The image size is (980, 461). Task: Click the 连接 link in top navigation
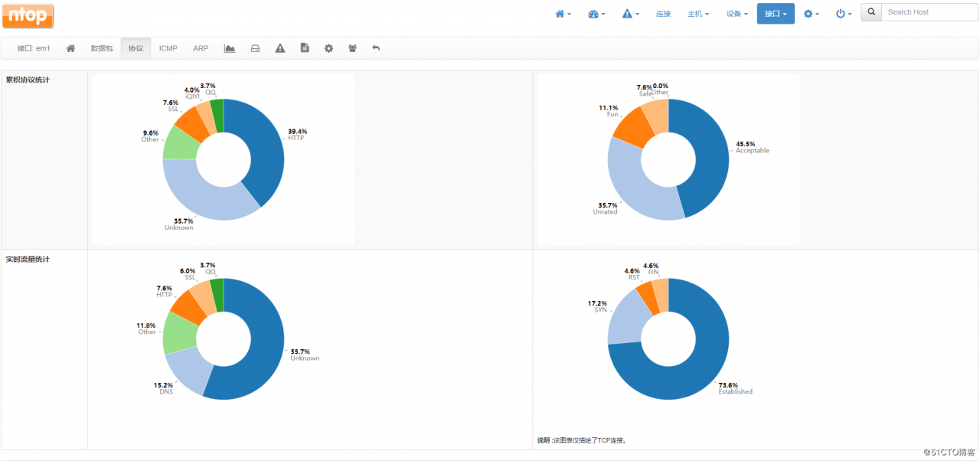coord(663,14)
